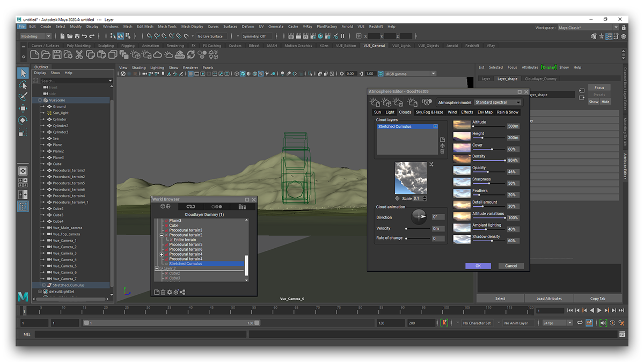Click the Copy Tab button
Image resolution: width=644 pixels, height=362 pixels.
[598, 299]
